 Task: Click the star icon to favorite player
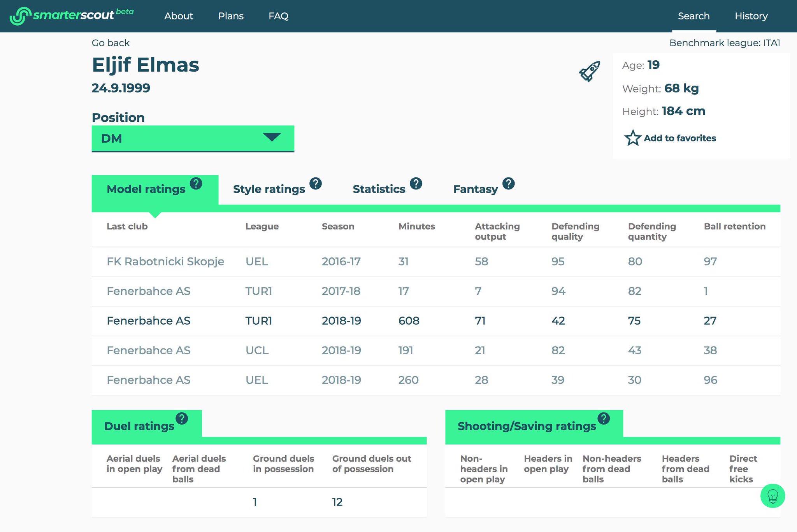click(632, 138)
